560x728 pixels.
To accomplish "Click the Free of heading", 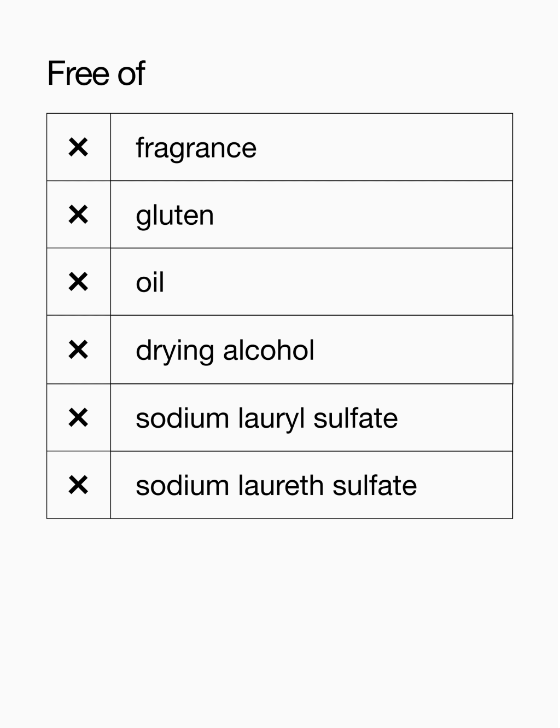I will (96, 73).
